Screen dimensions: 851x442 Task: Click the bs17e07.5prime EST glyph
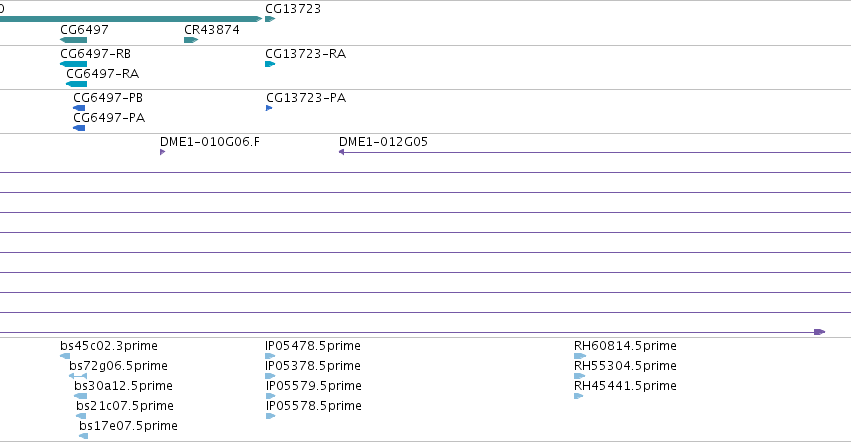tap(84, 436)
